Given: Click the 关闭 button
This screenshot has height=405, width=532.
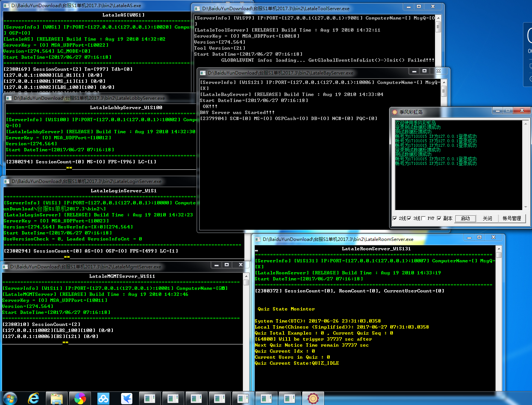Looking at the screenshot, I should tap(487, 218).
